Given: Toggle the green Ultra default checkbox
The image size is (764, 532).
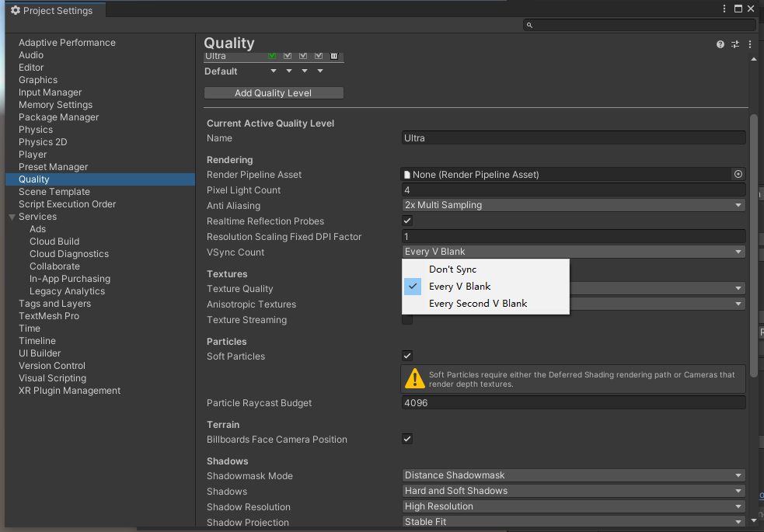Looking at the screenshot, I should [272, 56].
